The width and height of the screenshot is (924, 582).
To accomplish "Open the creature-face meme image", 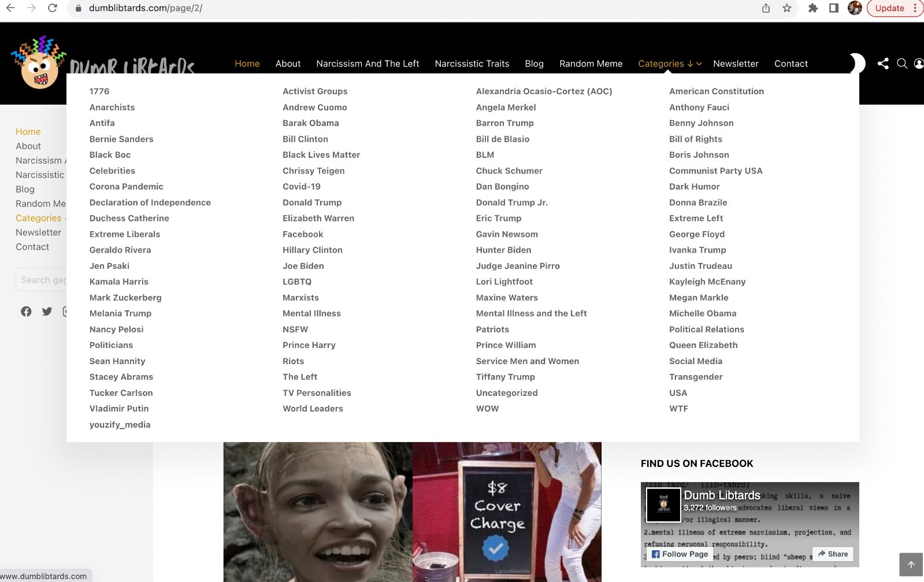I will 318,512.
